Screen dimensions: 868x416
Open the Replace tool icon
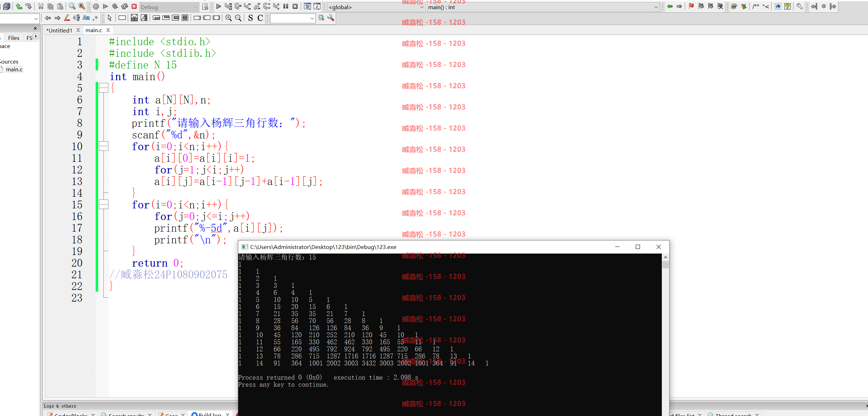tap(82, 6)
